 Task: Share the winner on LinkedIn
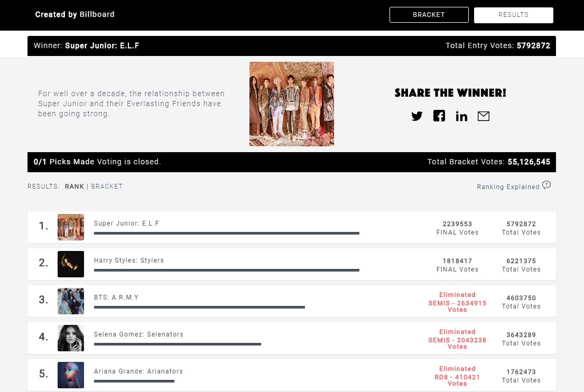click(461, 117)
